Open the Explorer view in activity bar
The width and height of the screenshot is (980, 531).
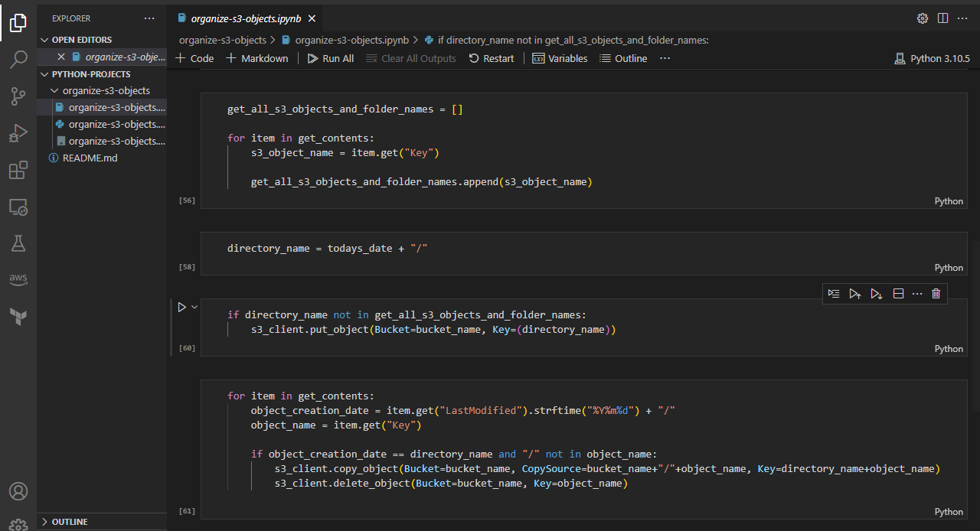pyautogui.click(x=18, y=24)
